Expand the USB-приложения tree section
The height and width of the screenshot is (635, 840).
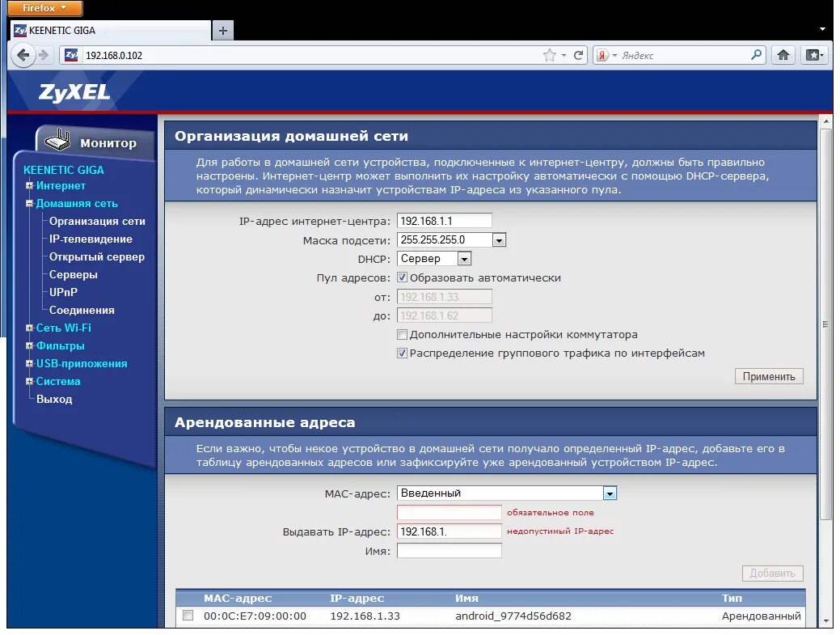pos(29,363)
